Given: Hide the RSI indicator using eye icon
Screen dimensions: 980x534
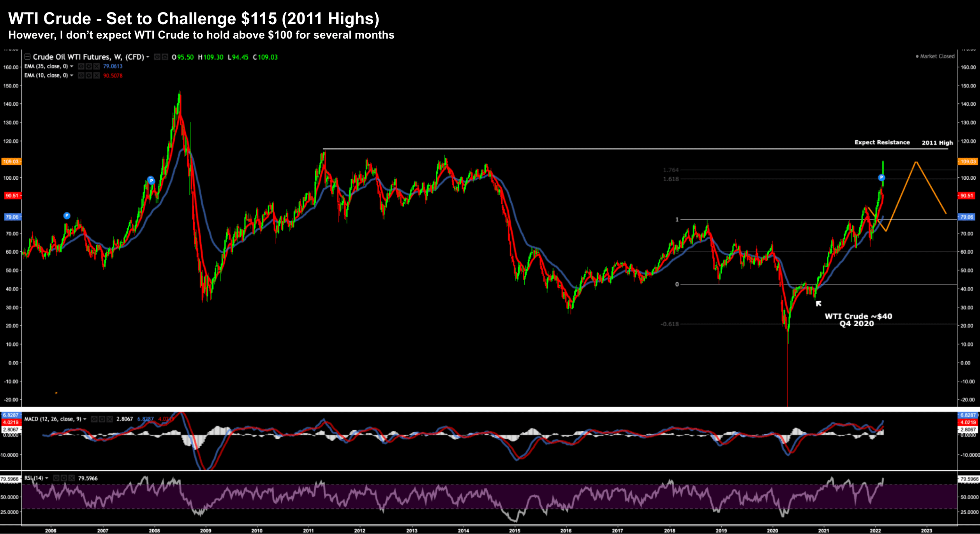Looking at the screenshot, I should [x=56, y=478].
